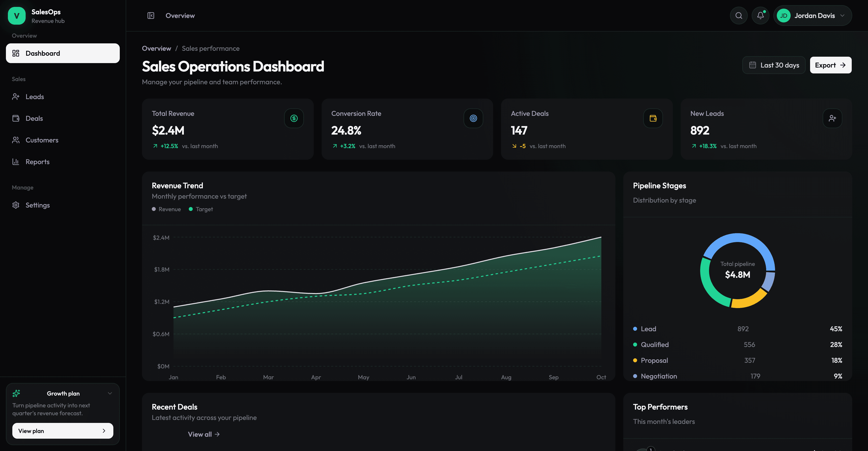Click the up arrow next to +12.5%
This screenshot has width=868, height=451.
[155, 146]
